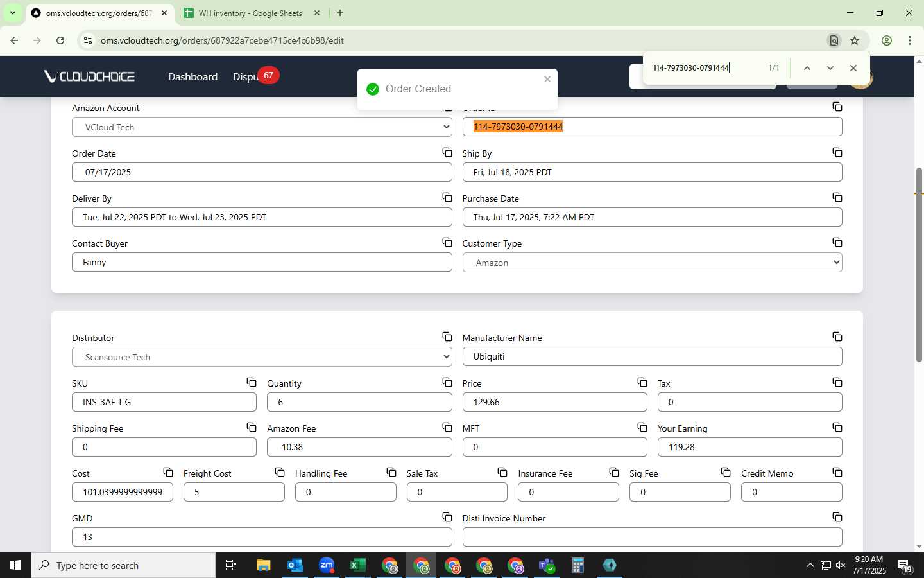Go back to previous page
The height and width of the screenshot is (578, 924).
click(14, 40)
